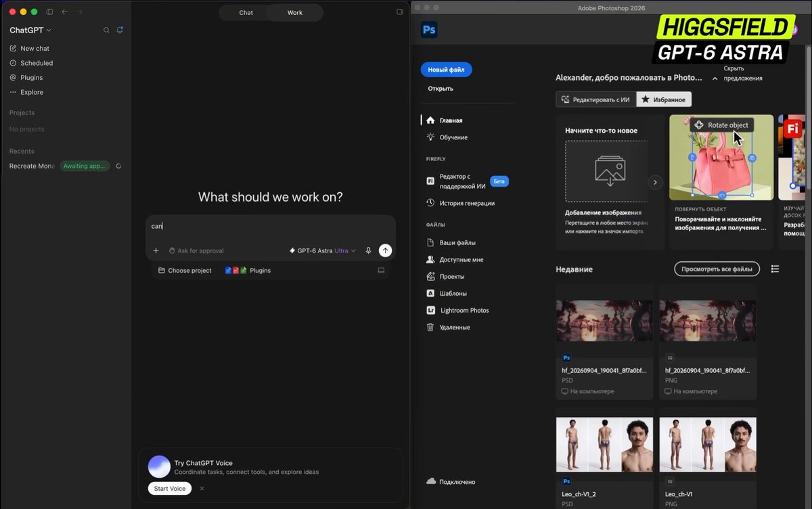Show next suggestion card with the arrow
This screenshot has height=509, width=812.
[x=654, y=182]
